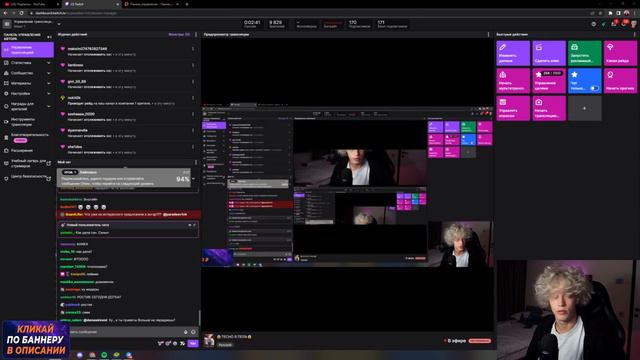Click the Hype Train 94% progress banner
This screenshot has width=640, height=360.
124,178
